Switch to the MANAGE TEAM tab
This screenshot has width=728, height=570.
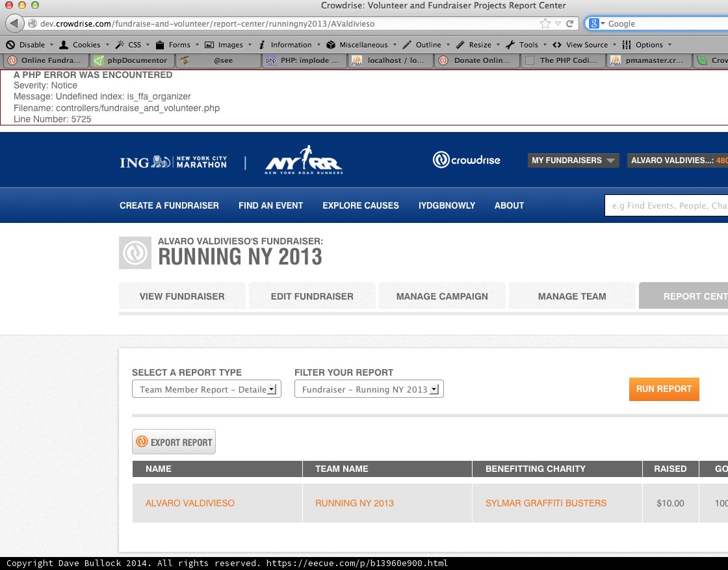(x=572, y=296)
